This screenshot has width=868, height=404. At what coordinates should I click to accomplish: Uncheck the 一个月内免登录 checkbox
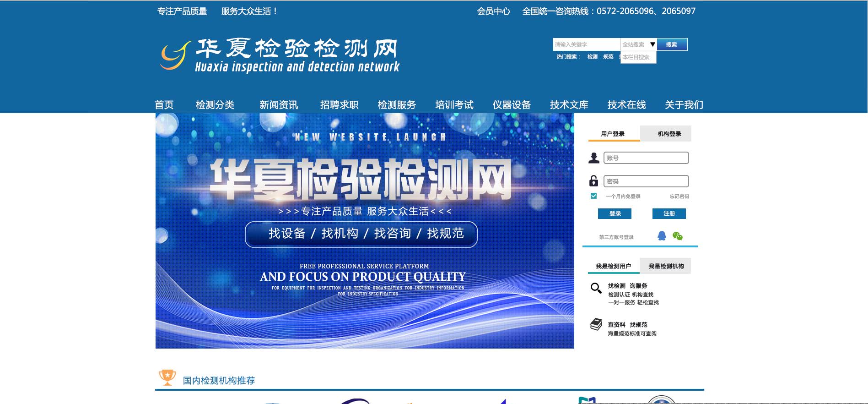tap(593, 196)
